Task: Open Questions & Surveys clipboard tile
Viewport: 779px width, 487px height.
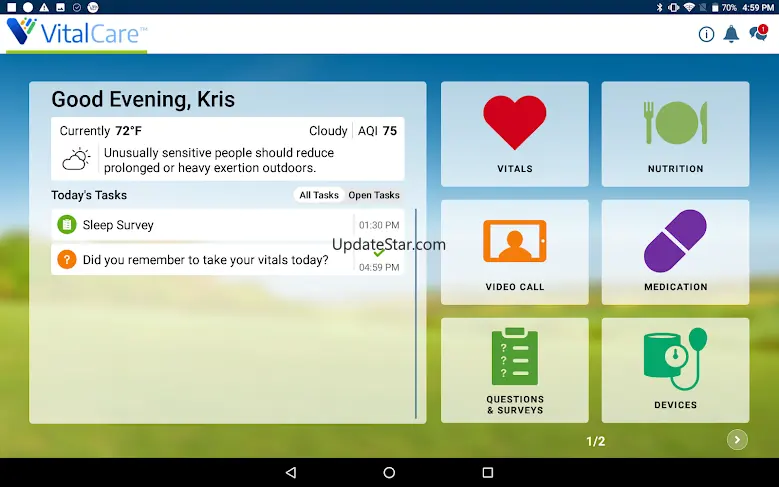Action: (x=515, y=370)
